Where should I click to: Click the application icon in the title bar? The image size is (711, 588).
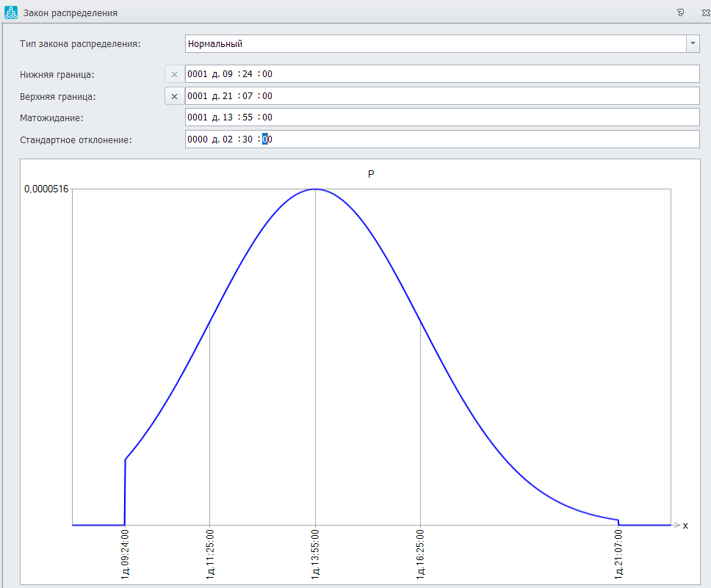coord(11,12)
